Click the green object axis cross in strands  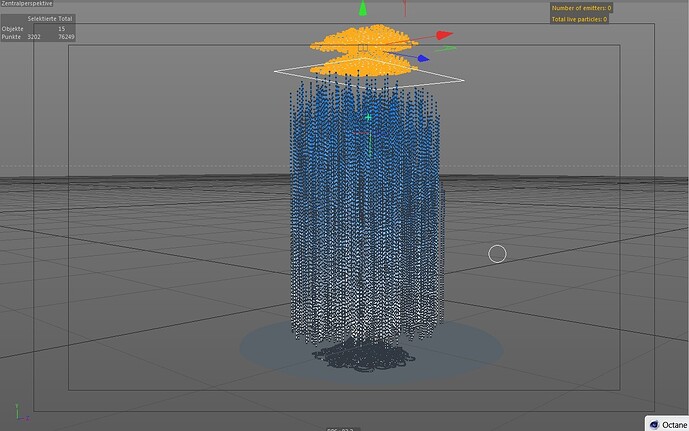(x=368, y=117)
